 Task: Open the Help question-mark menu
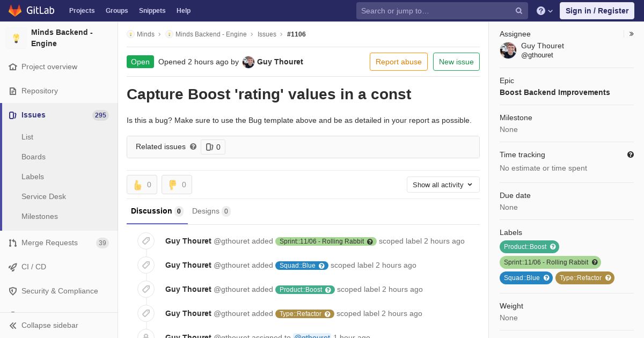click(x=545, y=11)
